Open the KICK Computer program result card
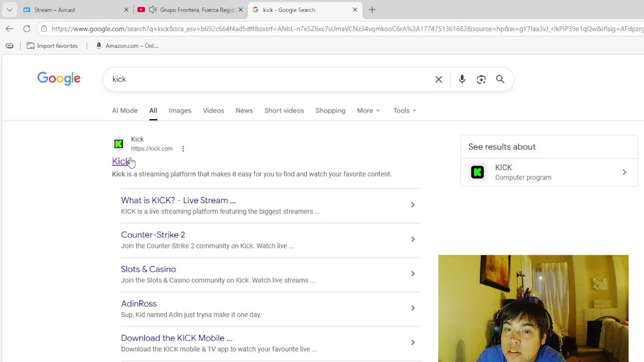This screenshot has height=362, width=644. [x=549, y=172]
